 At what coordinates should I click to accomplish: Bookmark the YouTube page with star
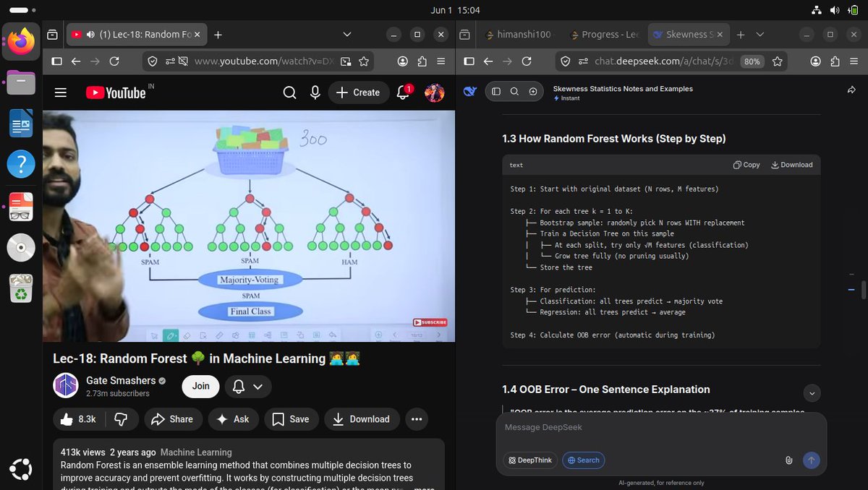pos(364,61)
